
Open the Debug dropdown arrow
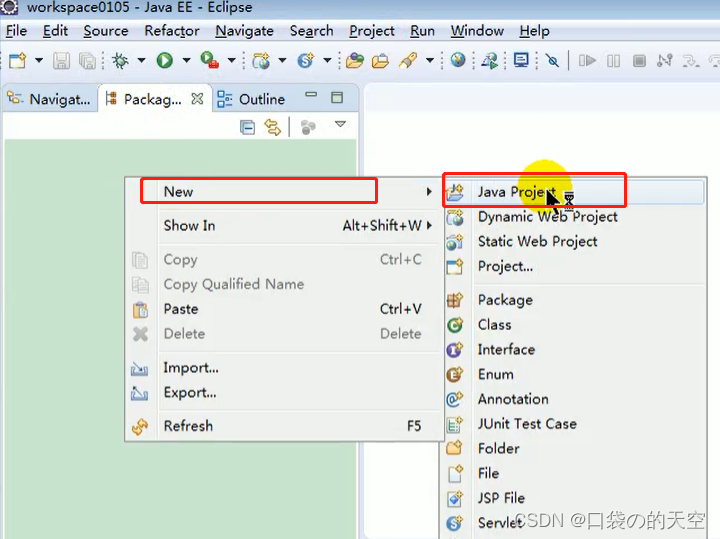pyautogui.click(x=141, y=60)
